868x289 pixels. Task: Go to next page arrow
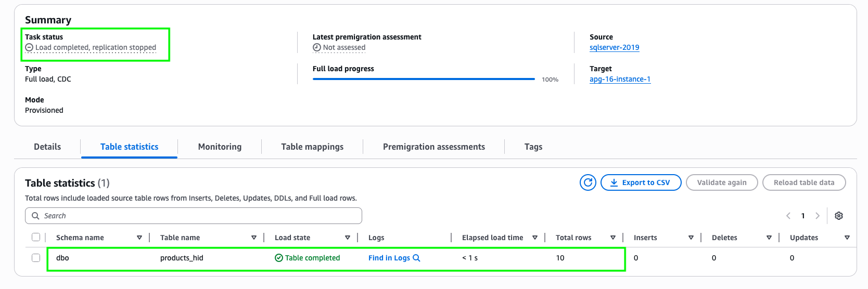pos(818,216)
